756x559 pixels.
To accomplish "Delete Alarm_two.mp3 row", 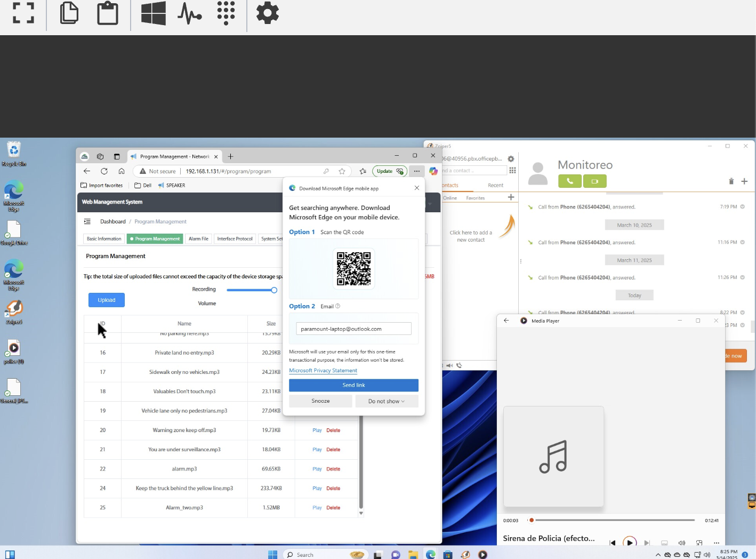I will (x=333, y=508).
